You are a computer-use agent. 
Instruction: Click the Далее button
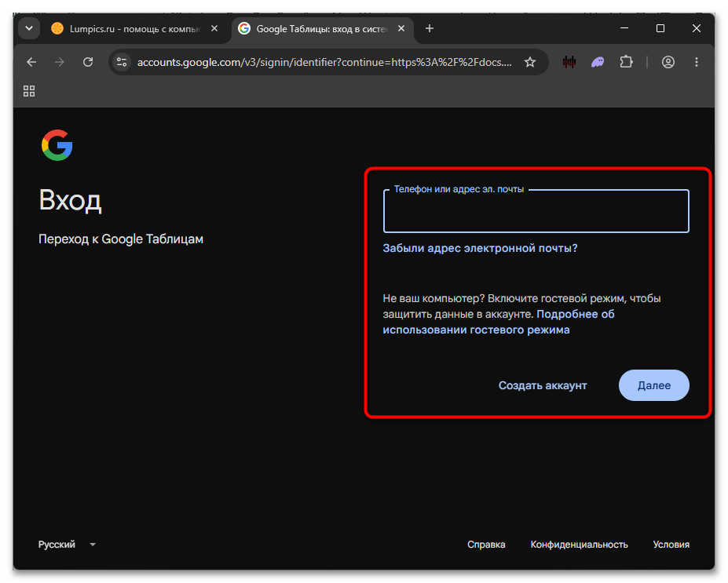click(653, 385)
